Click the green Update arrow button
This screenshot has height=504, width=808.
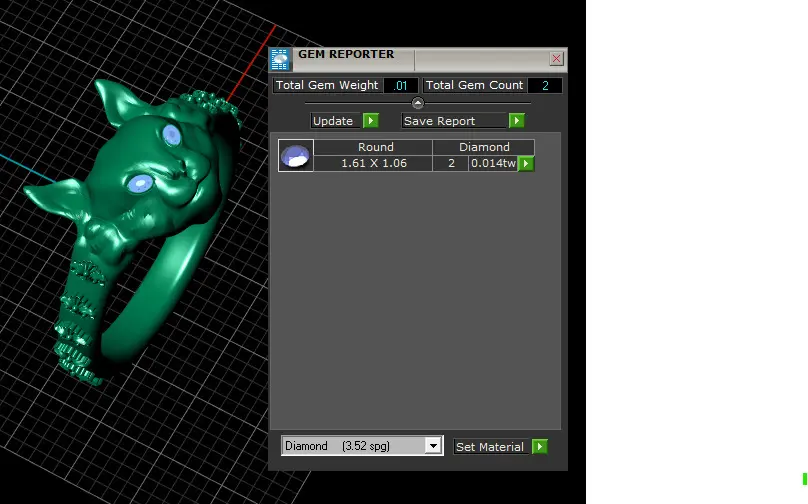click(371, 121)
